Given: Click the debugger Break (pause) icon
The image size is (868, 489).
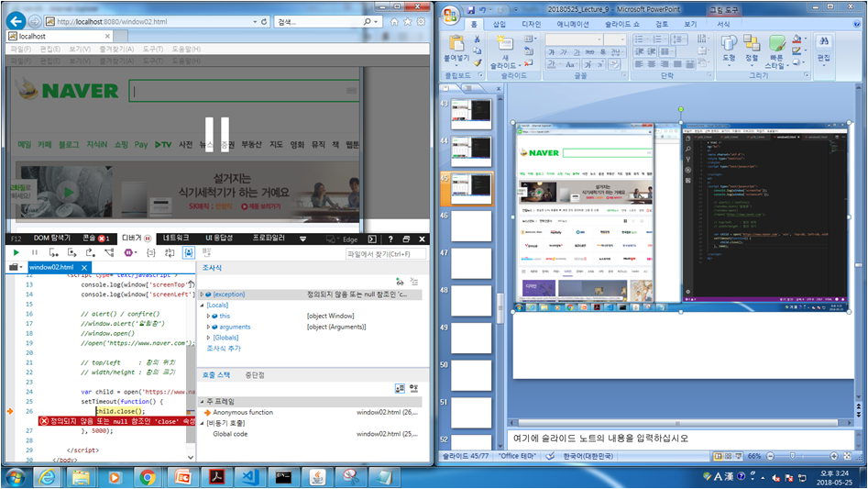Looking at the screenshot, I should tap(34, 252).
